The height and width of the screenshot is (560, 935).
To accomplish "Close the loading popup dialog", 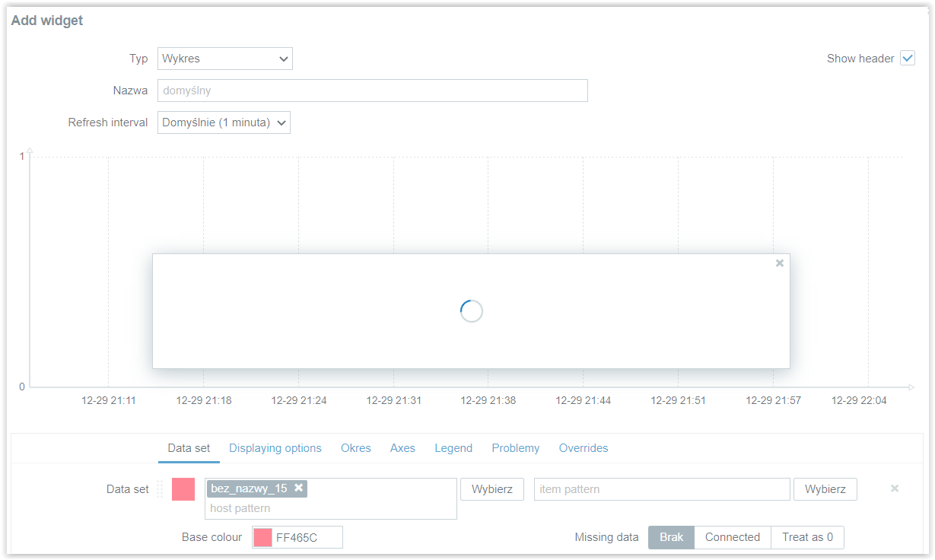I will tap(779, 263).
